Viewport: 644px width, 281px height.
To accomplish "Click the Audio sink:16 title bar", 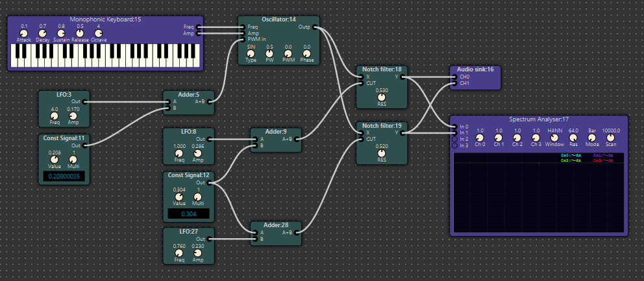I will tap(475, 69).
